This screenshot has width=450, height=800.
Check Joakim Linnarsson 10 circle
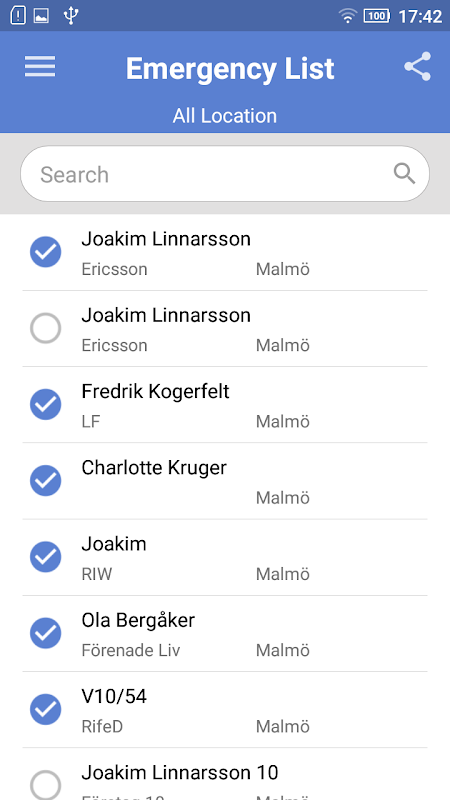click(45, 785)
